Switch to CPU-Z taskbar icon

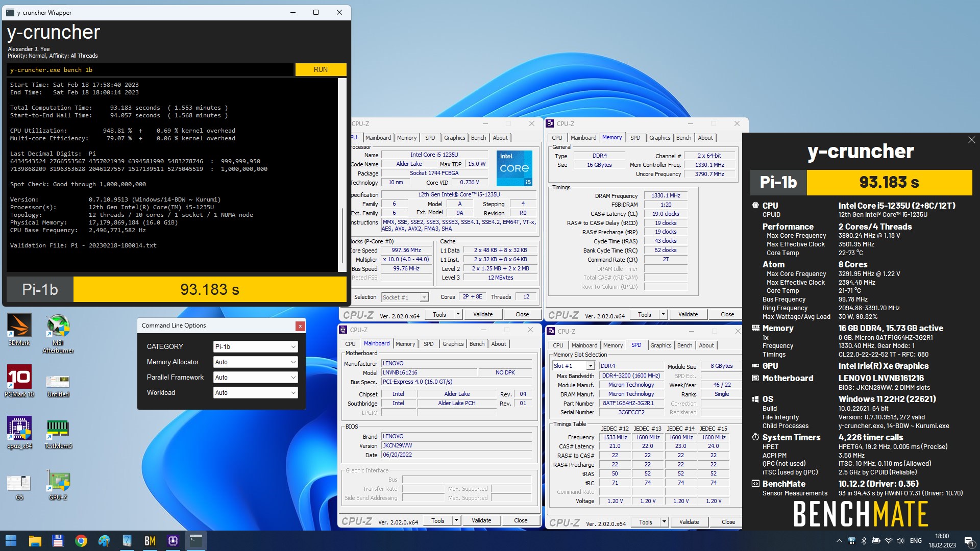click(x=173, y=540)
